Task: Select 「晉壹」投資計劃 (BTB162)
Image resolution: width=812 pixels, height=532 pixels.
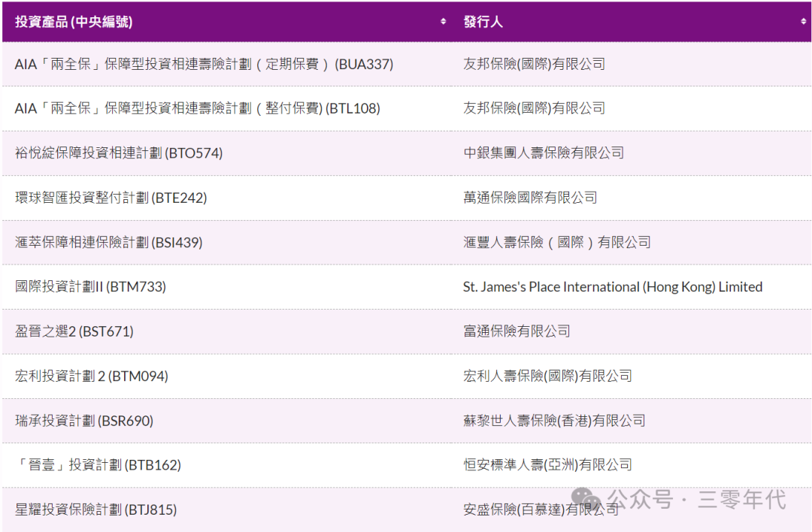Action: [98, 464]
